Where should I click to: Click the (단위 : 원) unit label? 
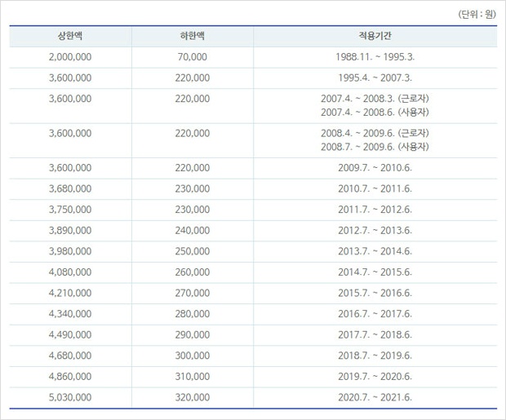coord(477,15)
